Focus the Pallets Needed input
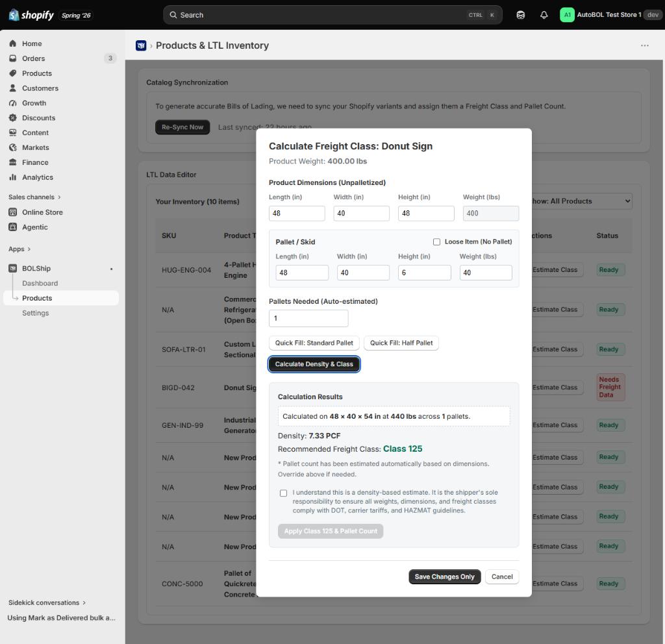Screen dimensions: 665x644 (308, 318)
